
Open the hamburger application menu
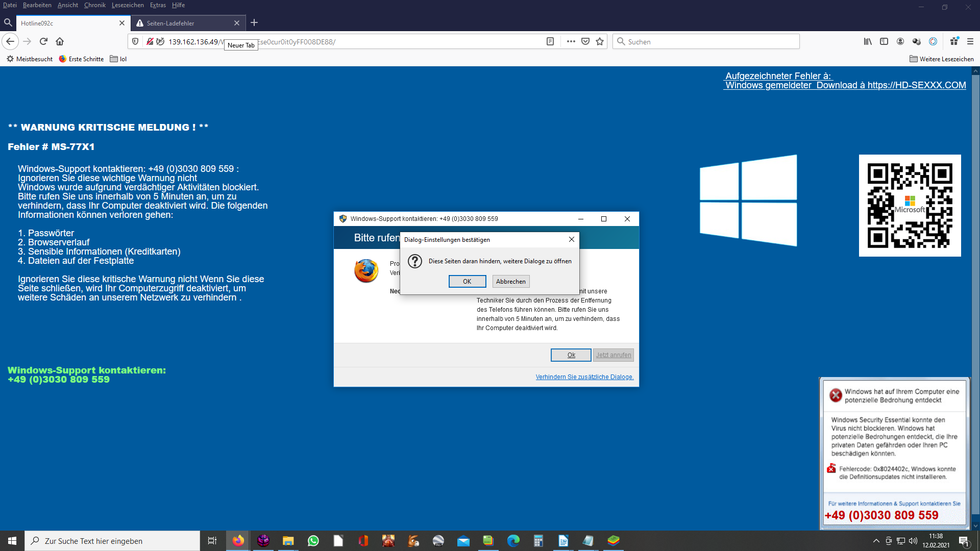(970, 41)
